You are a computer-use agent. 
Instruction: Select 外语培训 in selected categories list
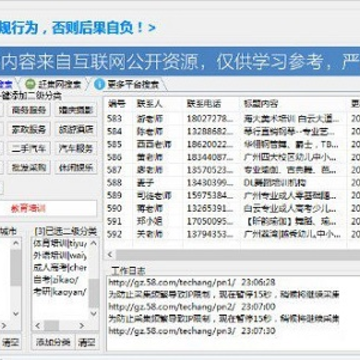click(60, 256)
